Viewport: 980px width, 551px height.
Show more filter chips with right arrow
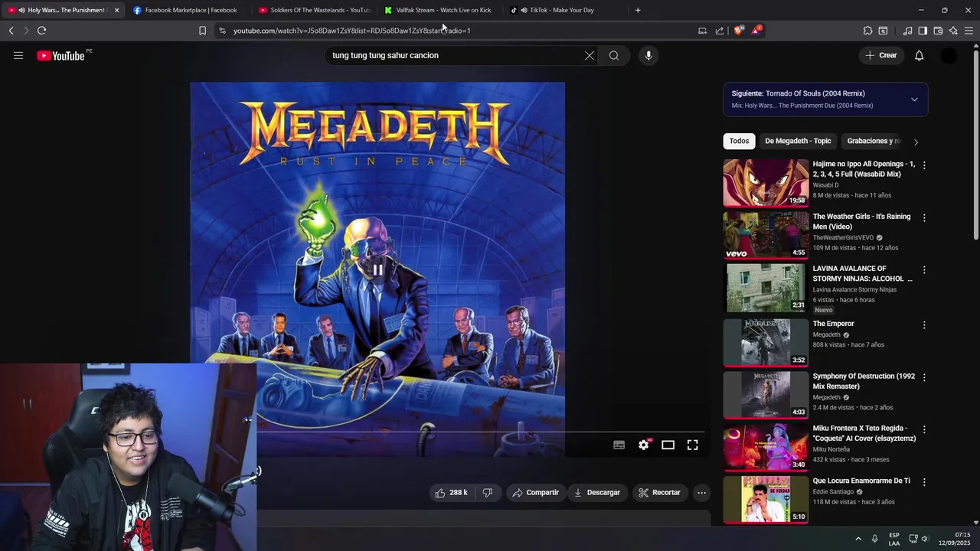point(916,142)
